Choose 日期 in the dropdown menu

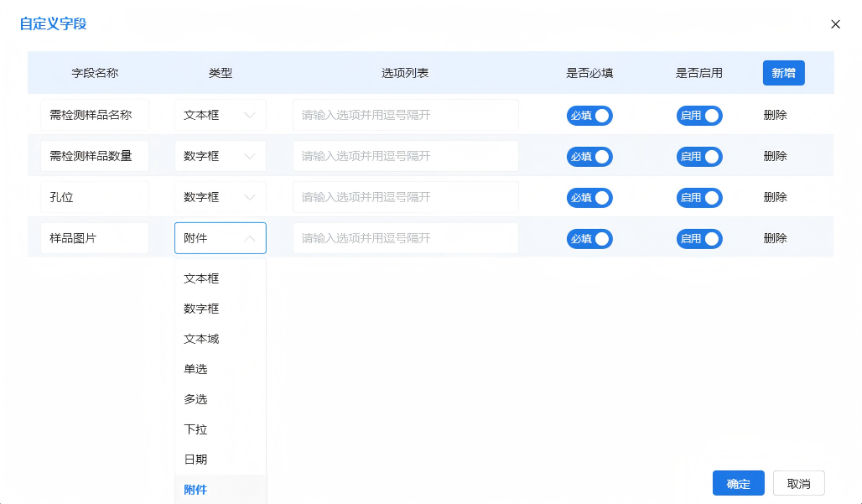[x=196, y=460]
